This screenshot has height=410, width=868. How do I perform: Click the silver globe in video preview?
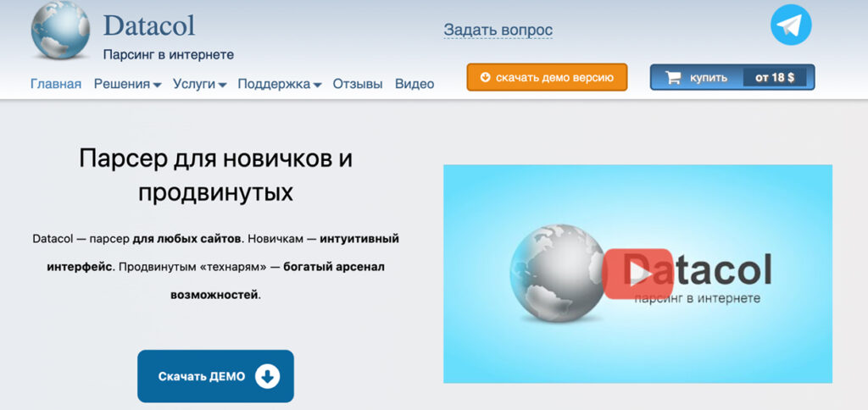pos(558,273)
